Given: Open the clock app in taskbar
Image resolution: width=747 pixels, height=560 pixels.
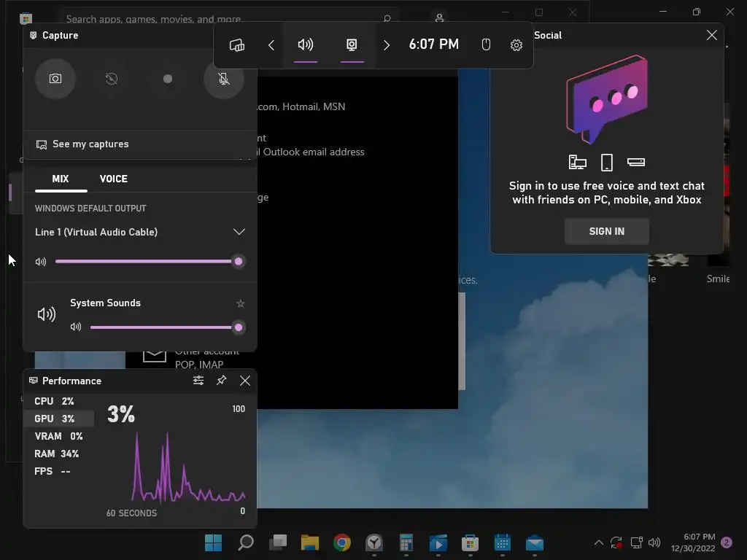Looking at the screenshot, I should (x=374, y=542).
